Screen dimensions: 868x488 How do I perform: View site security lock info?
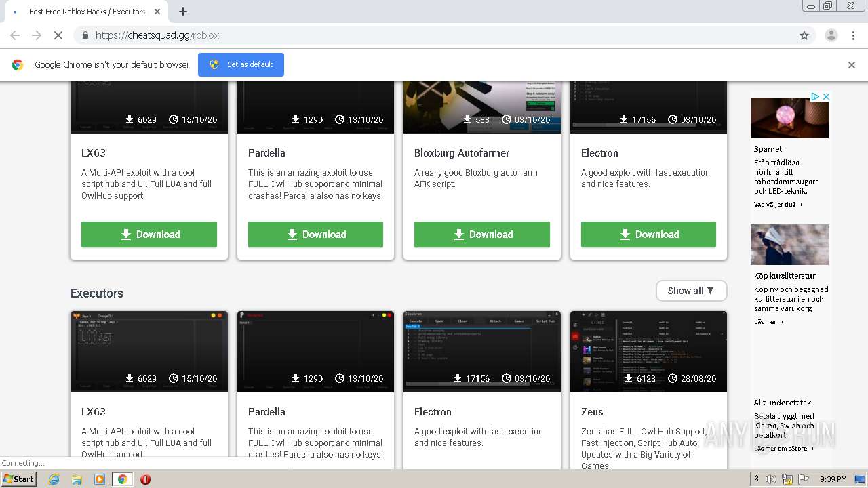85,35
